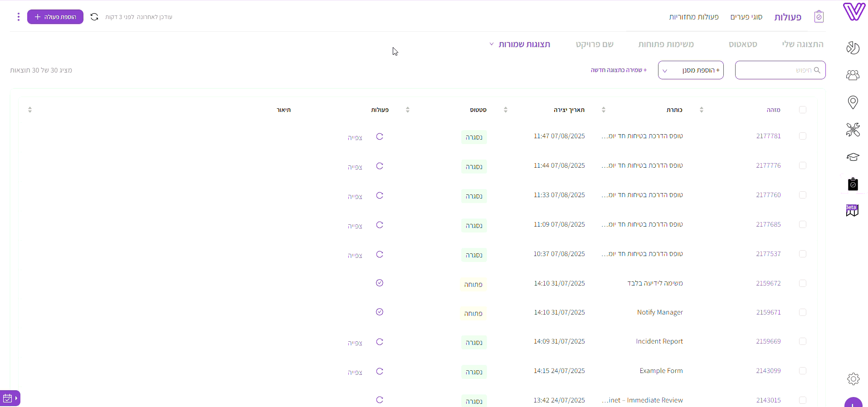Screen dimensions: 868x407
Task: Click complete checkmark icon for Notify Manager row
Action: pyautogui.click(x=380, y=312)
